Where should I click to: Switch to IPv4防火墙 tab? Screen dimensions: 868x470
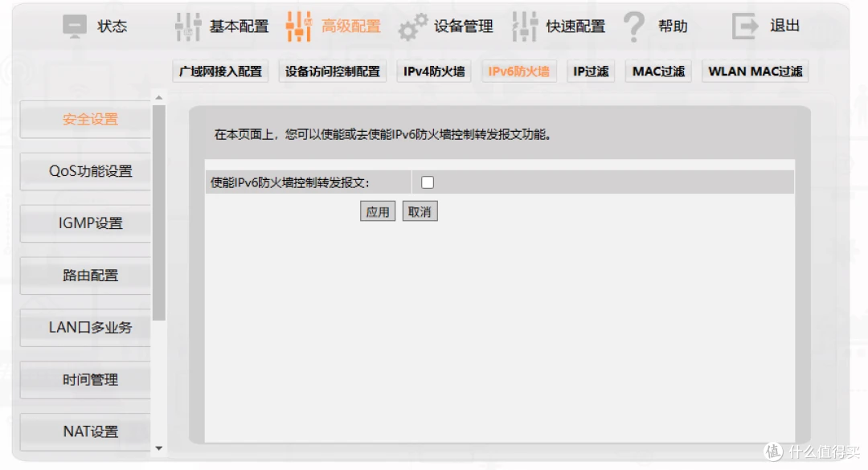[x=434, y=72]
